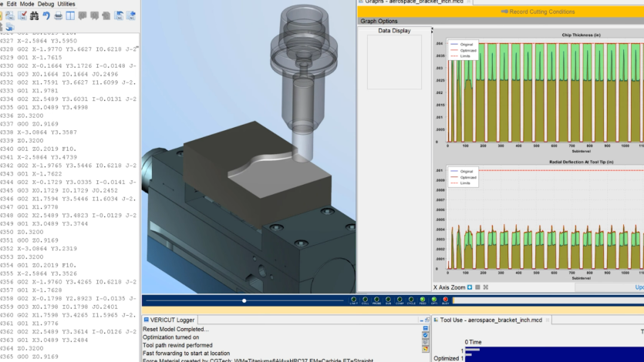Image resolution: width=644 pixels, height=362 pixels.
Task: Open the Mode menu
Action: click(x=27, y=4)
